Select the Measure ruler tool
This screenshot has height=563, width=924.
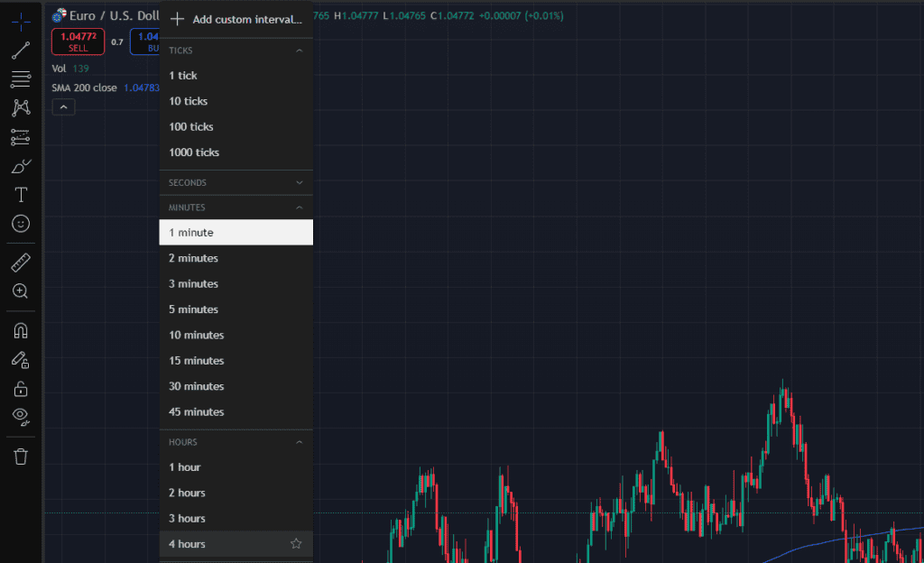pyautogui.click(x=20, y=262)
